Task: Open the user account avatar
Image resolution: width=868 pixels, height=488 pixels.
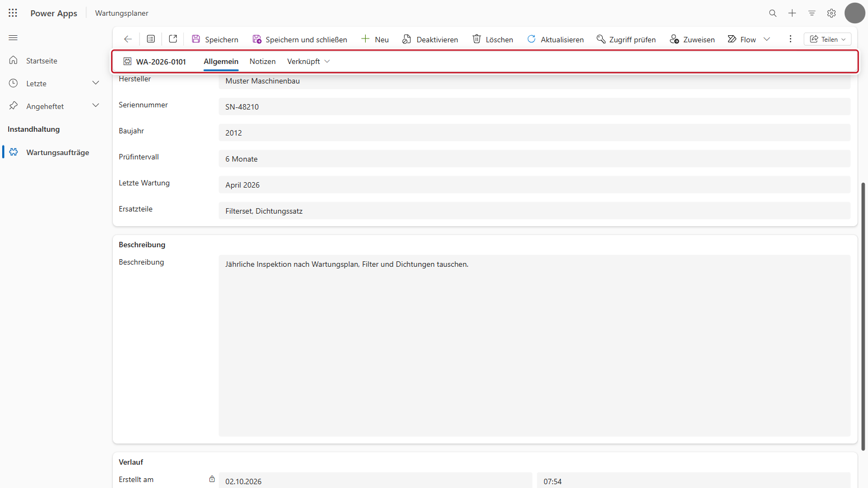Action: point(854,13)
